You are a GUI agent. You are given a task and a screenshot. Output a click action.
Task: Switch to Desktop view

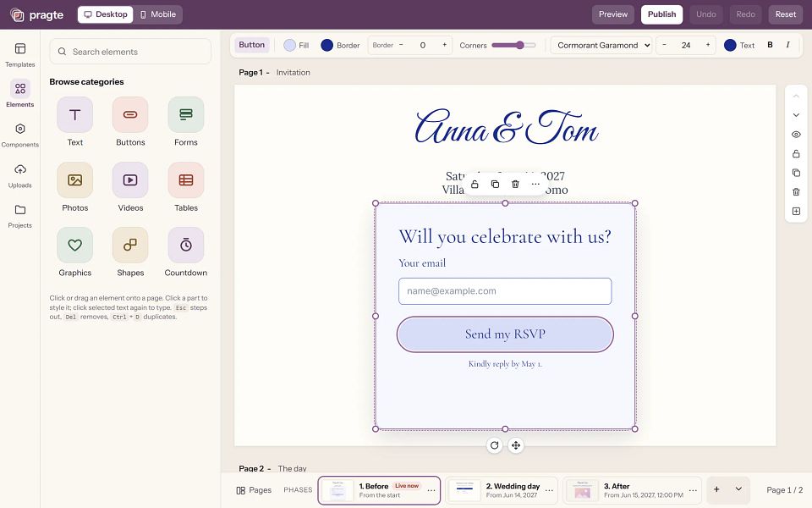click(106, 14)
